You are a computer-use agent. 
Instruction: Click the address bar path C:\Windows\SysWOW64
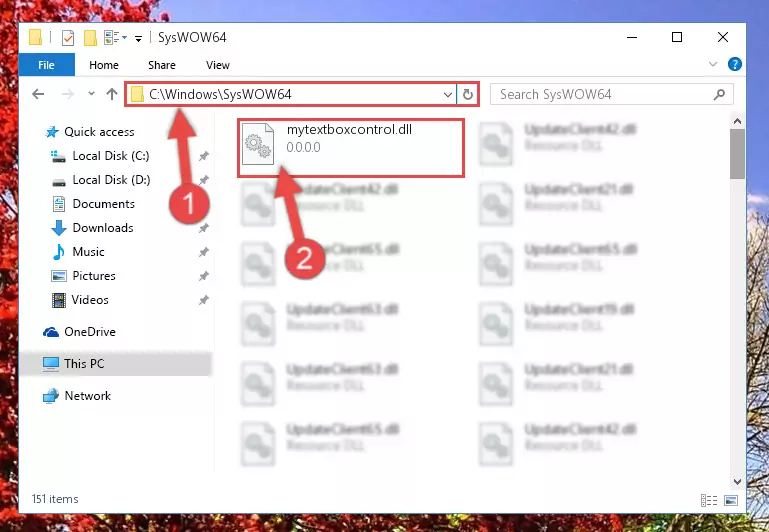pyautogui.click(x=220, y=94)
